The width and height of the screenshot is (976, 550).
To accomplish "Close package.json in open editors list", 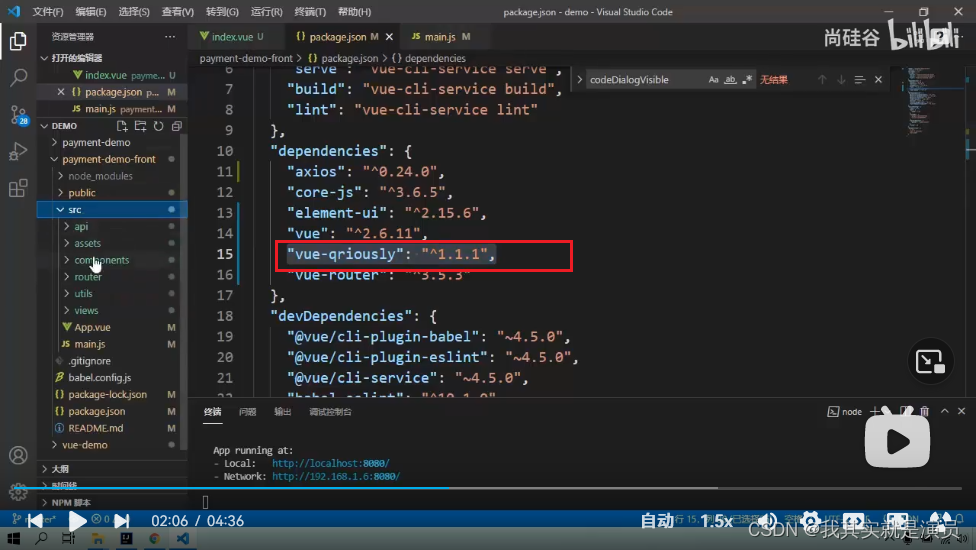I will [x=60, y=92].
